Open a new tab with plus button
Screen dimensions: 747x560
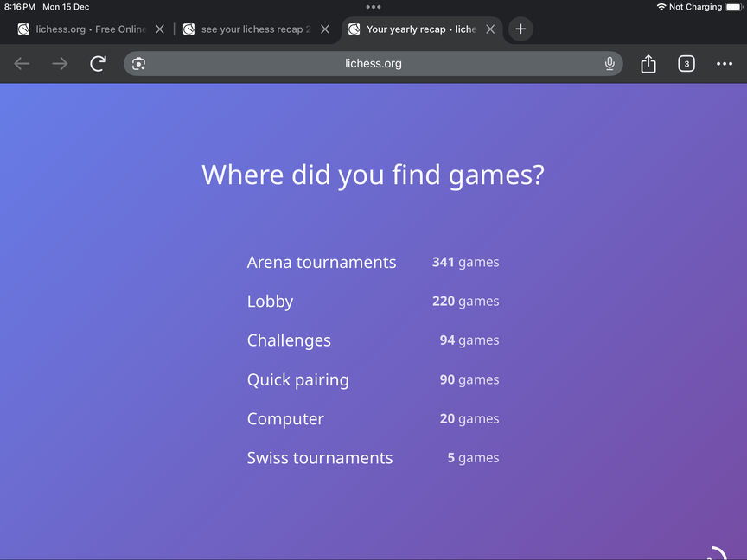coord(520,29)
